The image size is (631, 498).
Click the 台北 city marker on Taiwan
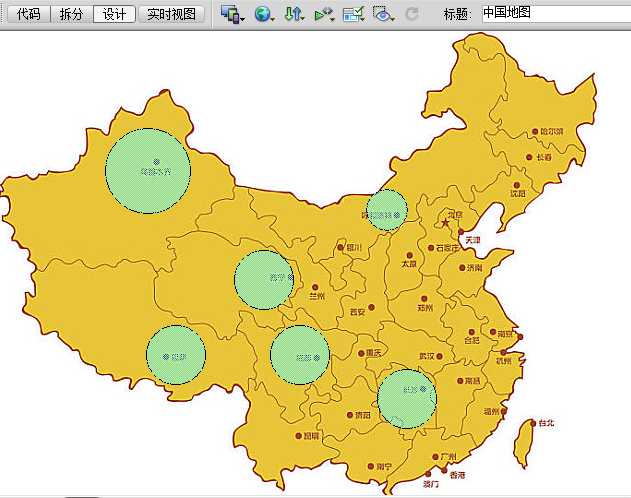[533, 423]
